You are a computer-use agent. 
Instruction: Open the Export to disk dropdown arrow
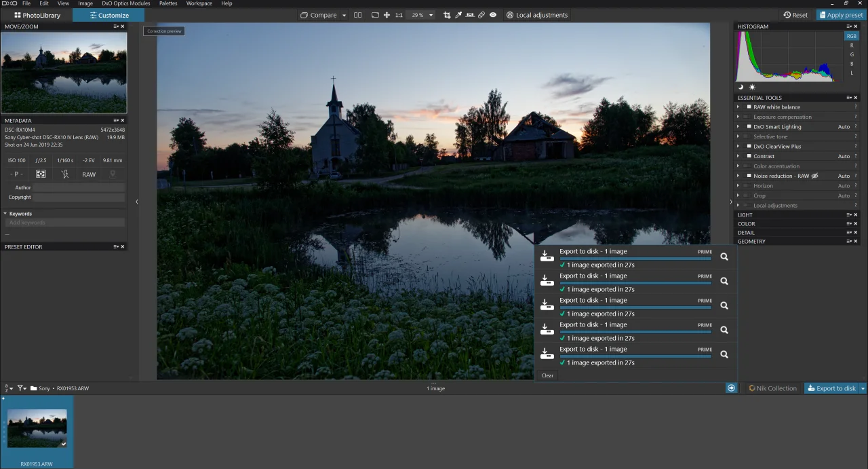coord(863,388)
